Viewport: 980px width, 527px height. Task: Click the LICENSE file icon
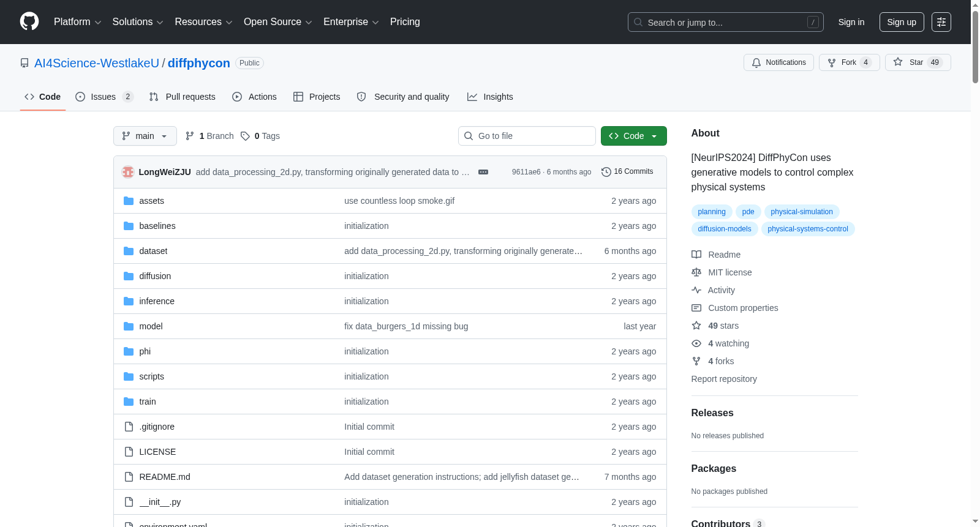click(x=129, y=452)
